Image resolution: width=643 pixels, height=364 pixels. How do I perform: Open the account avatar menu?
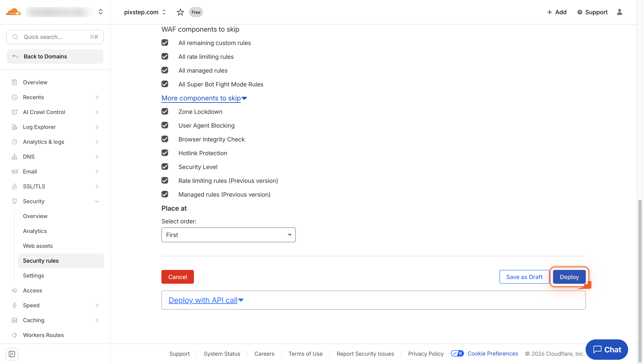click(x=619, y=12)
